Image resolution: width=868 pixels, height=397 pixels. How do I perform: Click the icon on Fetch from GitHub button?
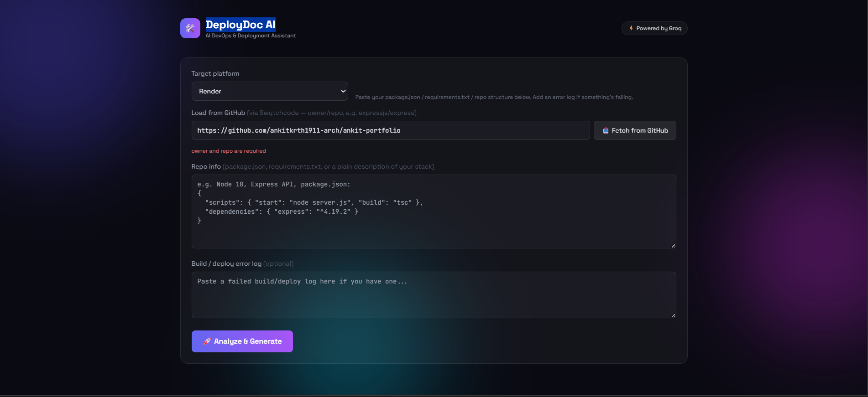[x=606, y=131]
